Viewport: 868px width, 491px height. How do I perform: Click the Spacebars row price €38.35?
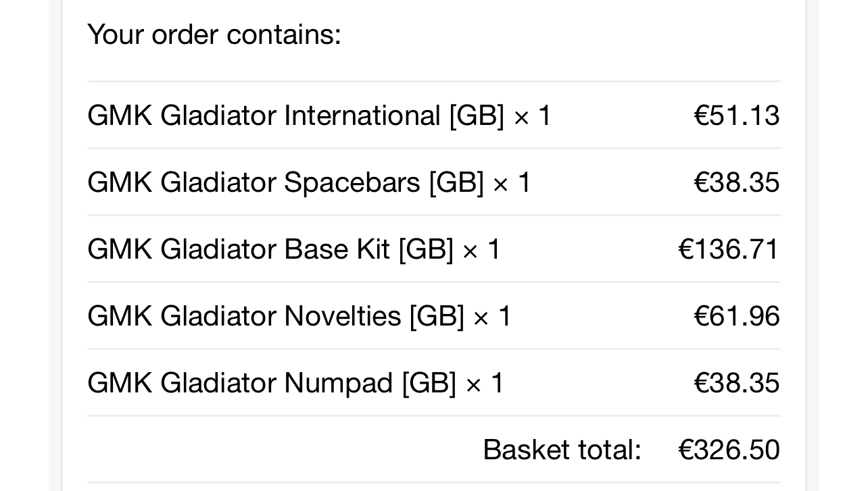(736, 182)
